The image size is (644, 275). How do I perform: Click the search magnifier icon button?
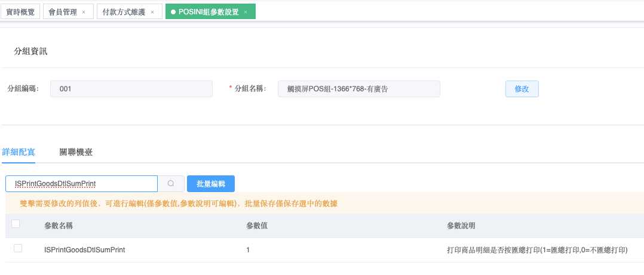tap(171, 184)
